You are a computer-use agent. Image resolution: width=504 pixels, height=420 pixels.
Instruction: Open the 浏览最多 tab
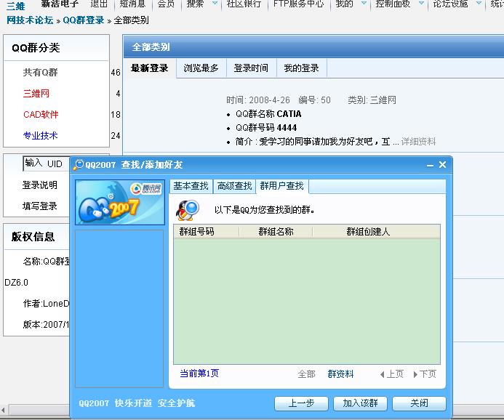click(201, 68)
